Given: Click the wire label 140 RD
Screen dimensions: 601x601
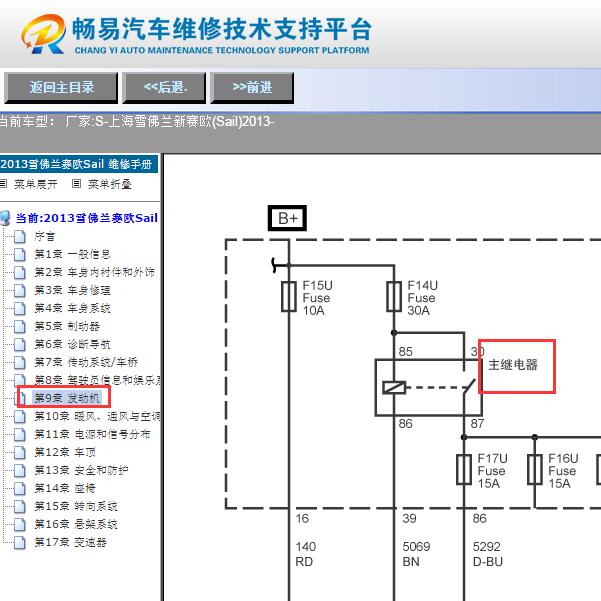Looking at the screenshot, I should click(x=305, y=554).
